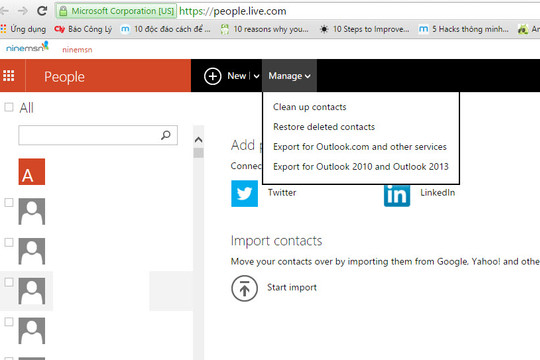The height and width of the screenshot is (360, 540).
Task: Click the Twitter text link
Action: pyautogui.click(x=282, y=193)
